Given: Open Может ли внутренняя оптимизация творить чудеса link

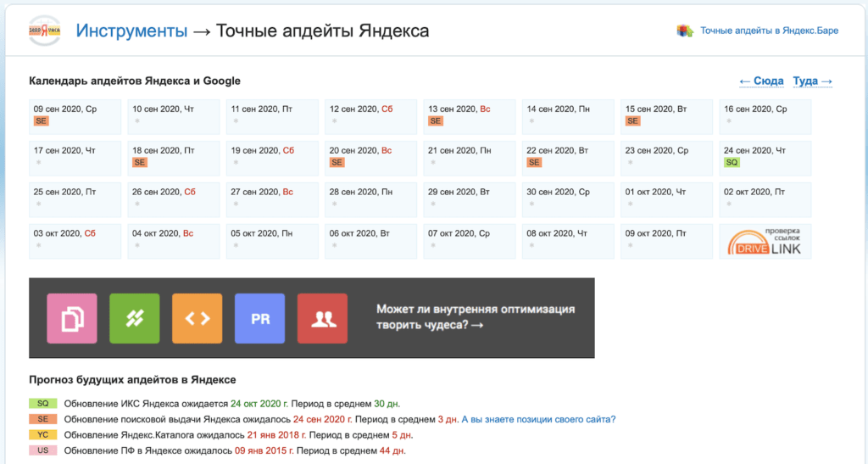Looking at the screenshot, I should [476, 316].
